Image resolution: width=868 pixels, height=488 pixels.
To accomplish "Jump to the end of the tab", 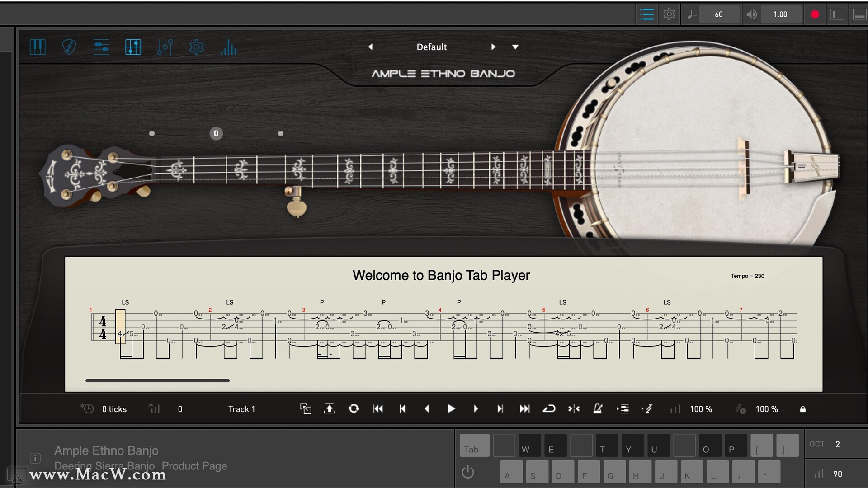I will 524,408.
